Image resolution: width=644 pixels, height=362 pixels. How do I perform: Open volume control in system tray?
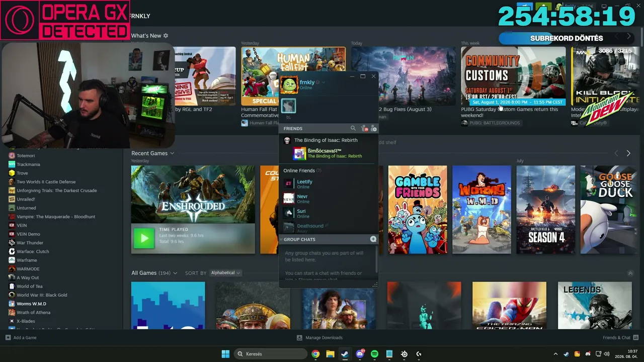tap(606, 354)
